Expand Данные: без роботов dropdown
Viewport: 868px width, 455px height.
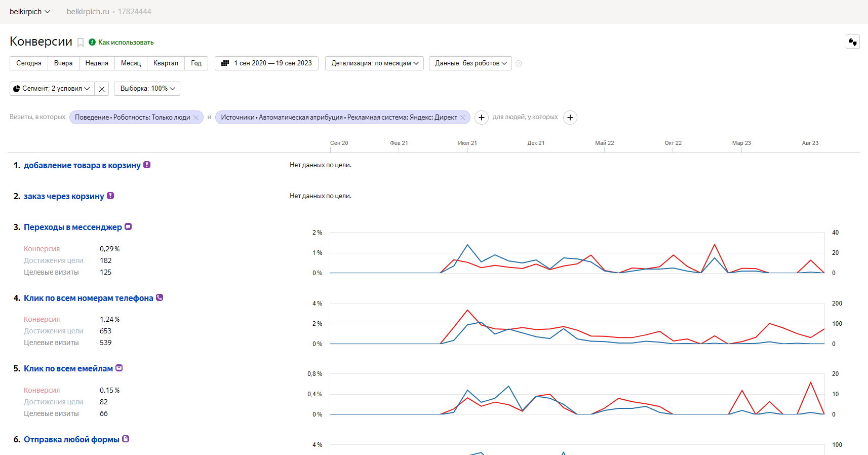pyautogui.click(x=470, y=63)
